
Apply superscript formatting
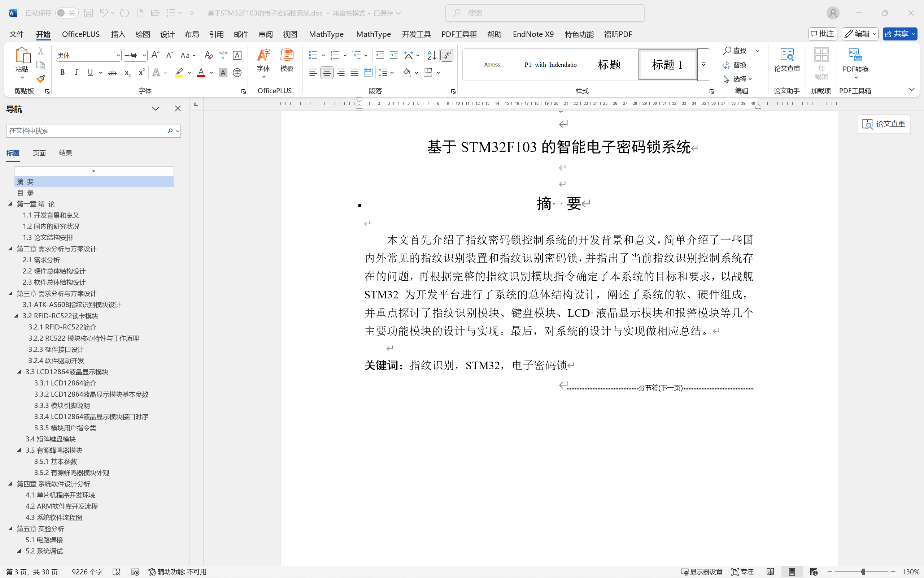(141, 73)
